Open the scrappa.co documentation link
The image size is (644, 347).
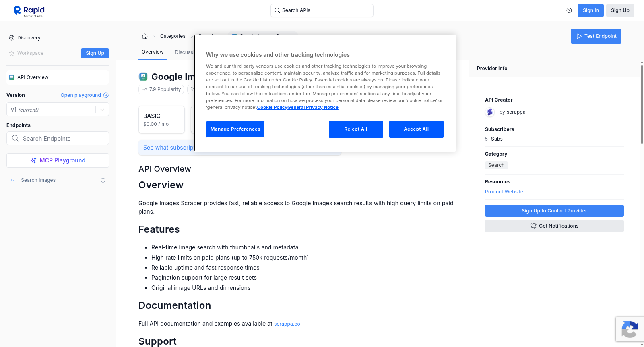[x=287, y=324]
